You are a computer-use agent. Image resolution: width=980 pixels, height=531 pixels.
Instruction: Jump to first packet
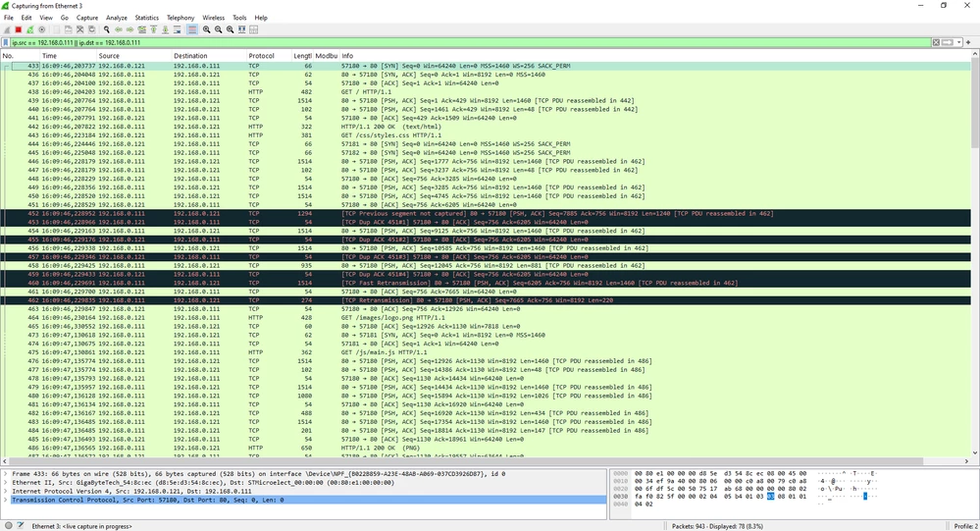click(153, 29)
